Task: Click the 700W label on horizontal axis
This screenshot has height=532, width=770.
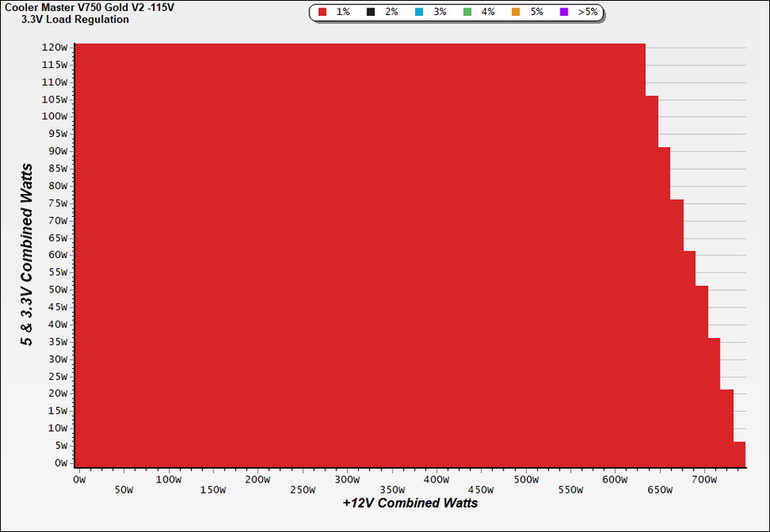Action: tap(704, 480)
